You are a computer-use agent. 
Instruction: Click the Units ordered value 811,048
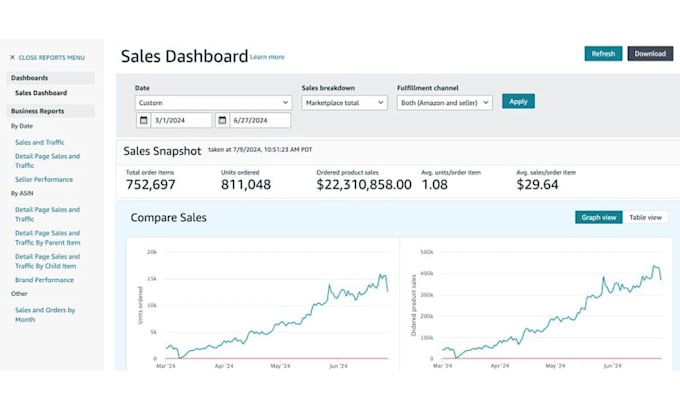pos(246,185)
